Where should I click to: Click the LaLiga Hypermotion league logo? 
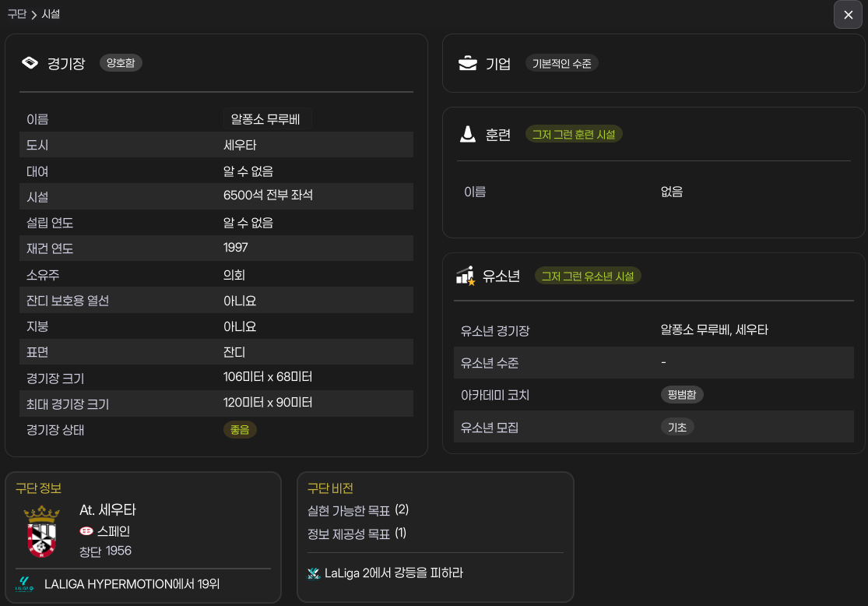coord(24,584)
